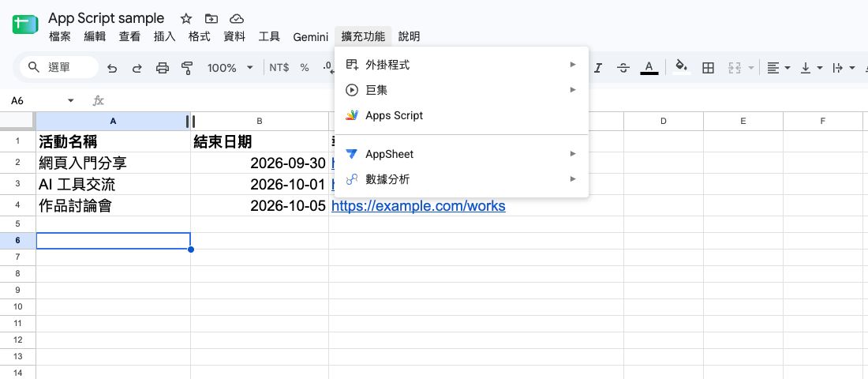Select cell 結束日期
This screenshot has height=379, width=868.
(260, 142)
